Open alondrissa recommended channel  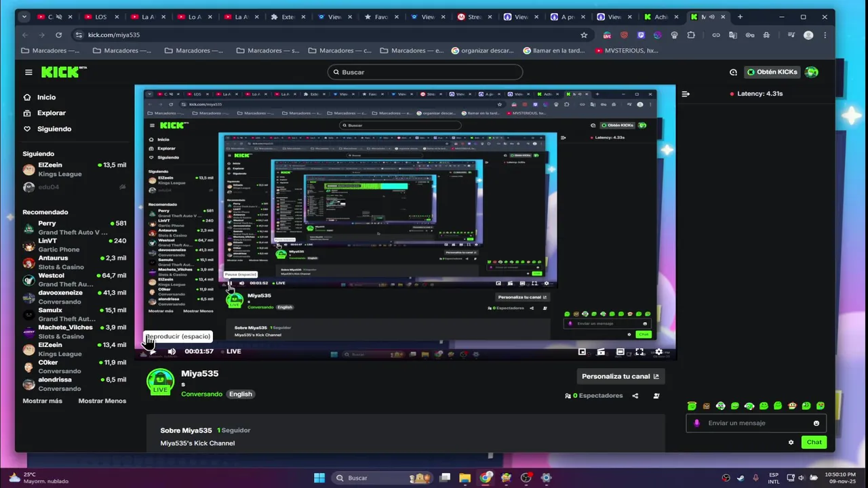[x=75, y=384]
